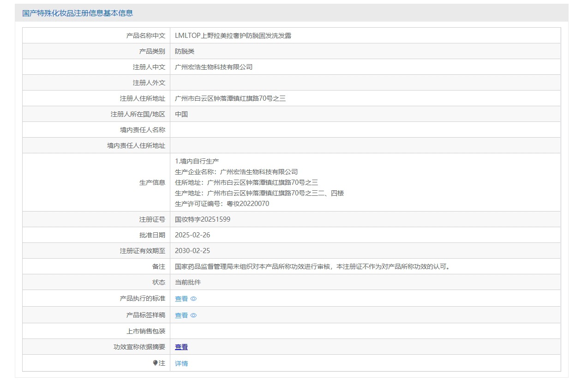
Task: Click the lightbulb icon next to 注
Action: (x=155, y=363)
